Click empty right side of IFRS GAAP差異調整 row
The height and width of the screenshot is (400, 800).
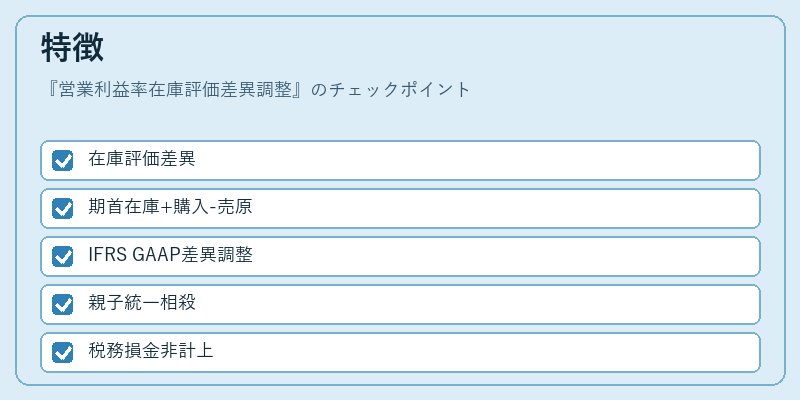point(505,256)
